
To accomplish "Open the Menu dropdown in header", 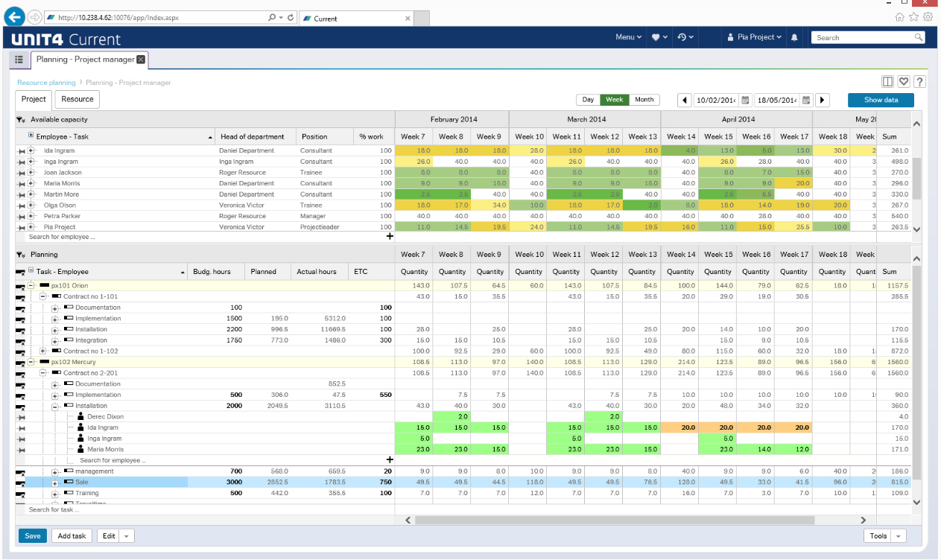I will click(x=628, y=37).
